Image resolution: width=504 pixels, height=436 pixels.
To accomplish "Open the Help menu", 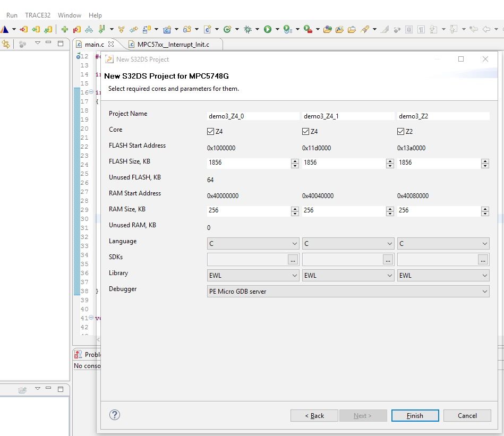I will tap(95, 15).
